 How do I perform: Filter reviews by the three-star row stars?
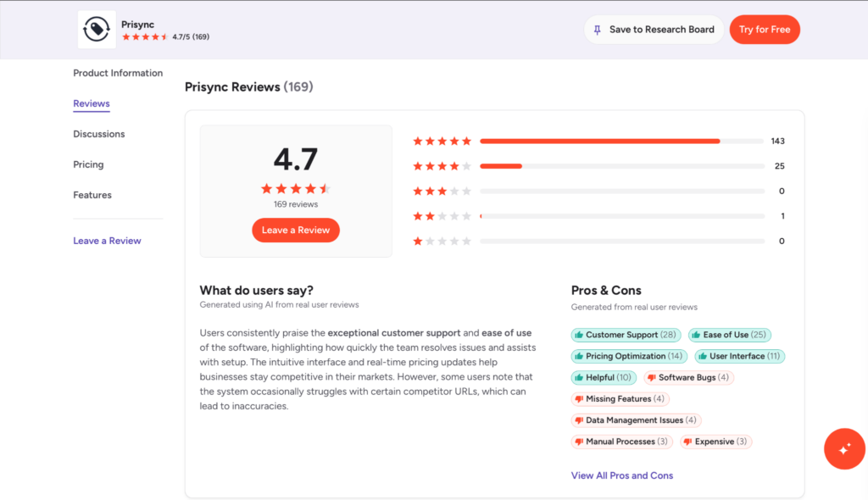click(x=442, y=191)
